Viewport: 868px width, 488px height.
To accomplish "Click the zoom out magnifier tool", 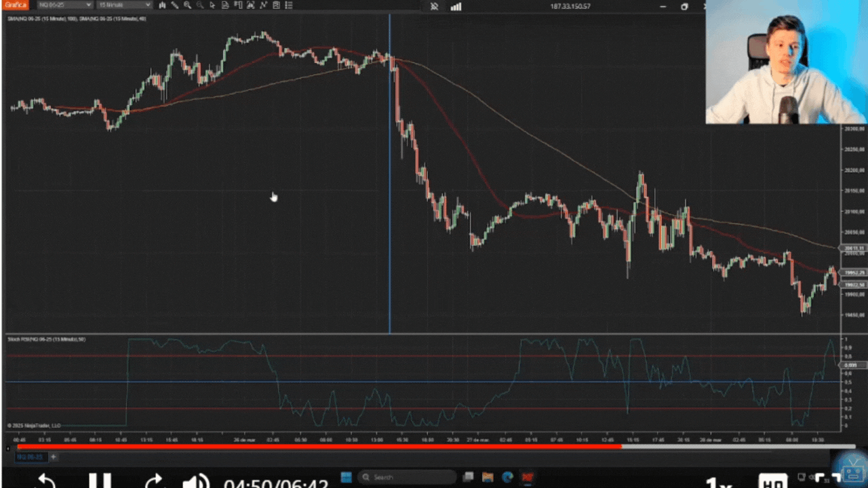I will pos(199,5).
